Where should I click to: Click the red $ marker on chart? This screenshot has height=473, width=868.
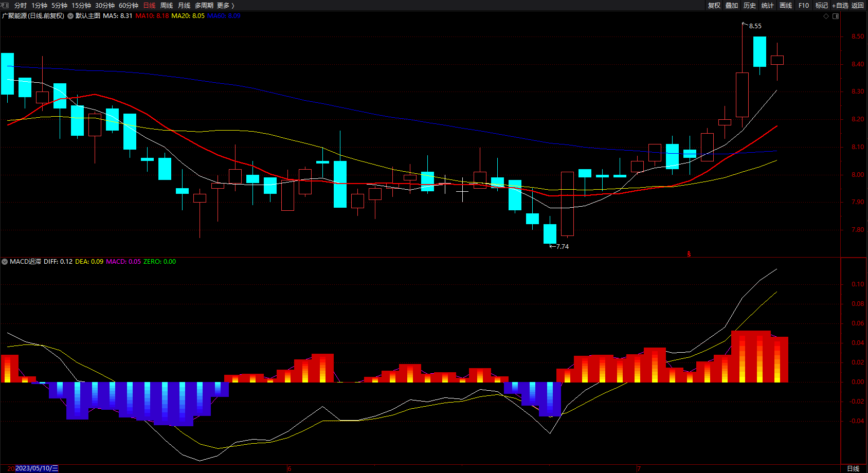pos(689,254)
